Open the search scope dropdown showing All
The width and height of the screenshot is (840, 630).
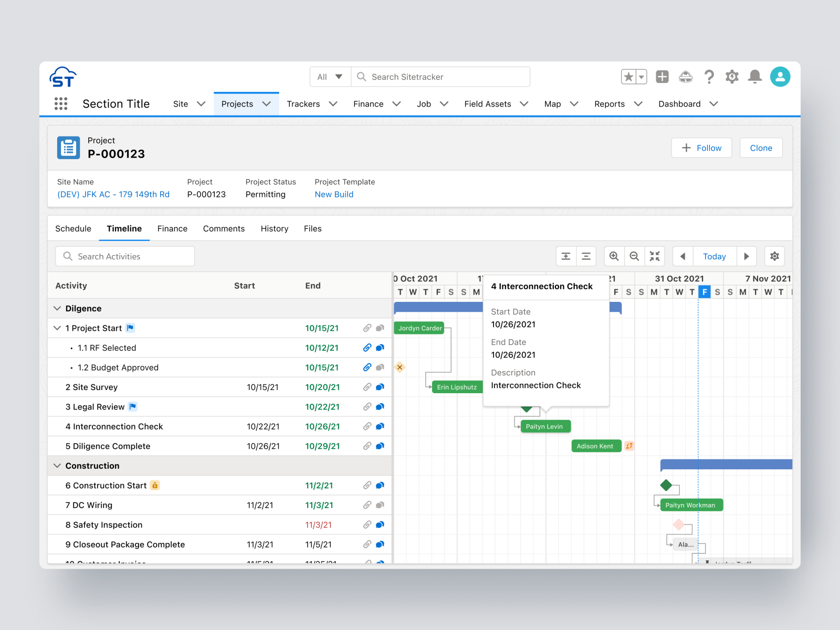(x=330, y=77)
